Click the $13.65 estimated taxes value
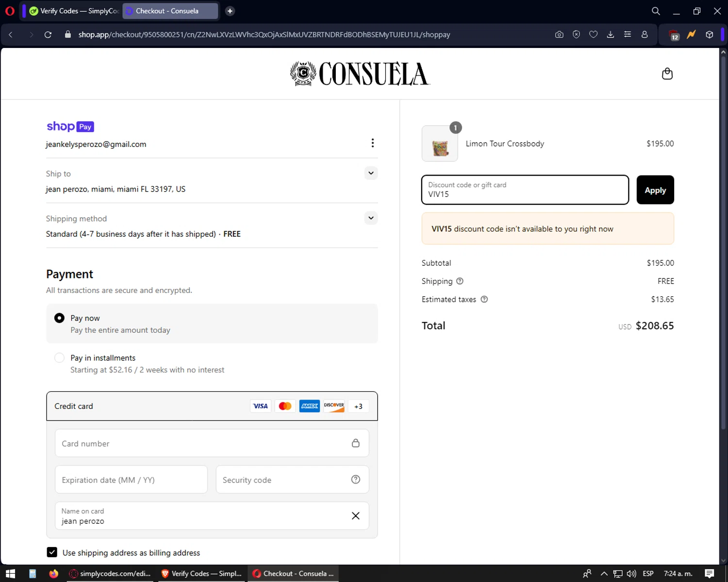Screen dimensions: 728x582 pyautogui.click(x=662, y=299)
